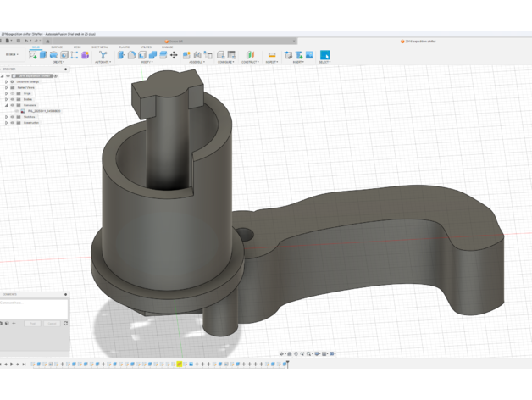This screenshot has width=532, height=400.
Task: Click the Automate toolbar icon
Action: (x=103, y=55)
